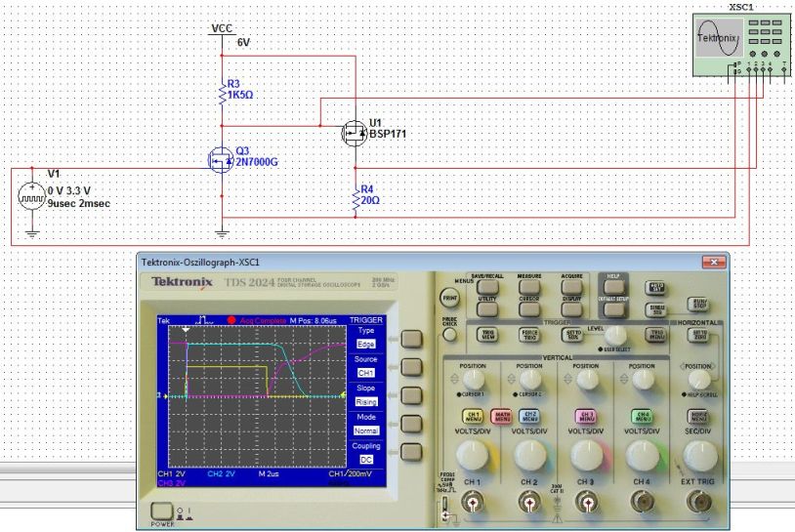The height and width of the screenshot is (532, 795).
Task: Toggle the yellow CH 1 MENU button
Action: (473, 417)
